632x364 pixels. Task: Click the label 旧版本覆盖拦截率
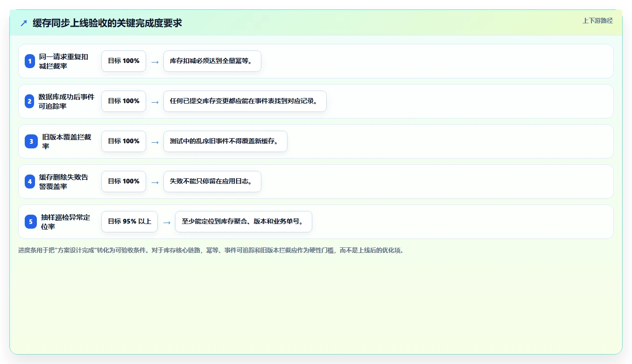click(67, 141)
